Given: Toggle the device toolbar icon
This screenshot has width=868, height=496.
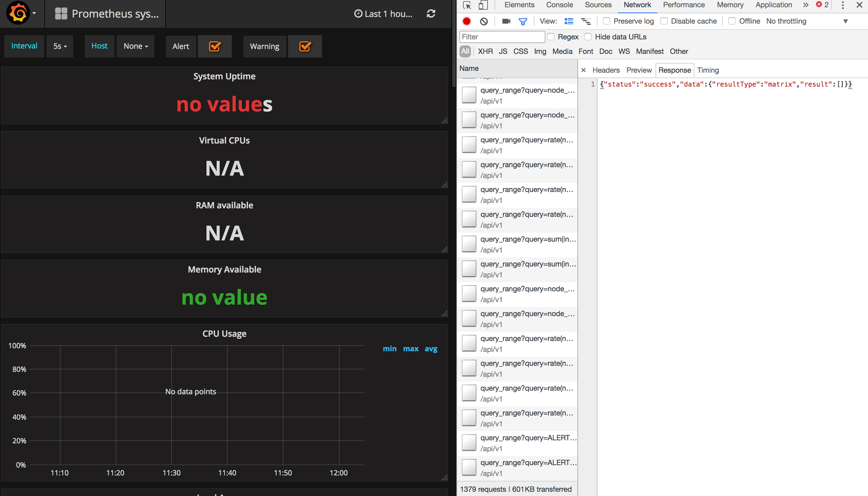Looking at the screenshot, I should (483, 5).
